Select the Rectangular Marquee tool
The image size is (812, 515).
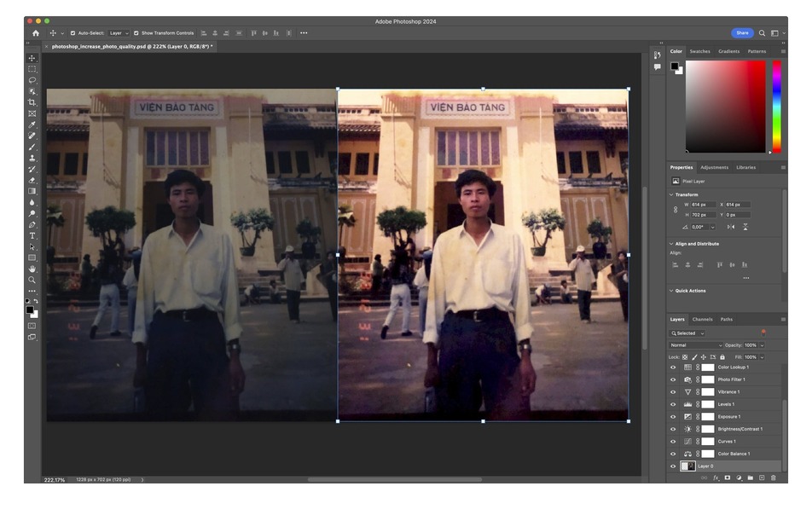click(x=32, y=69)
